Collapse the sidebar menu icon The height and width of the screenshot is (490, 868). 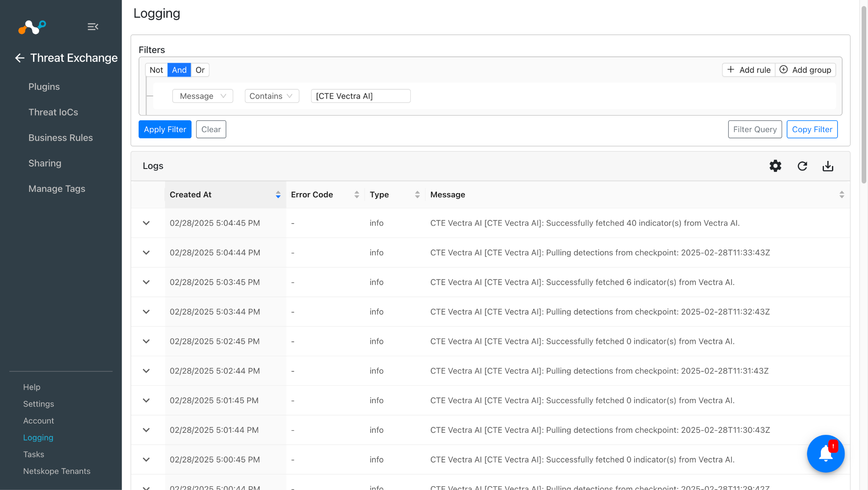(x=93, y=27)
